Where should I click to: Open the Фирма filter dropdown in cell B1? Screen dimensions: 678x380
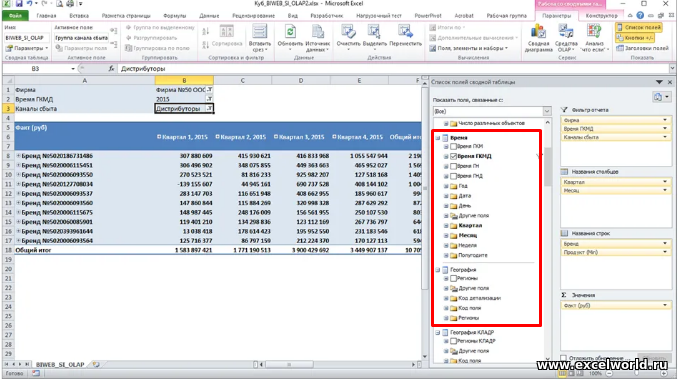pyautogui.click(x=209, y=90)
